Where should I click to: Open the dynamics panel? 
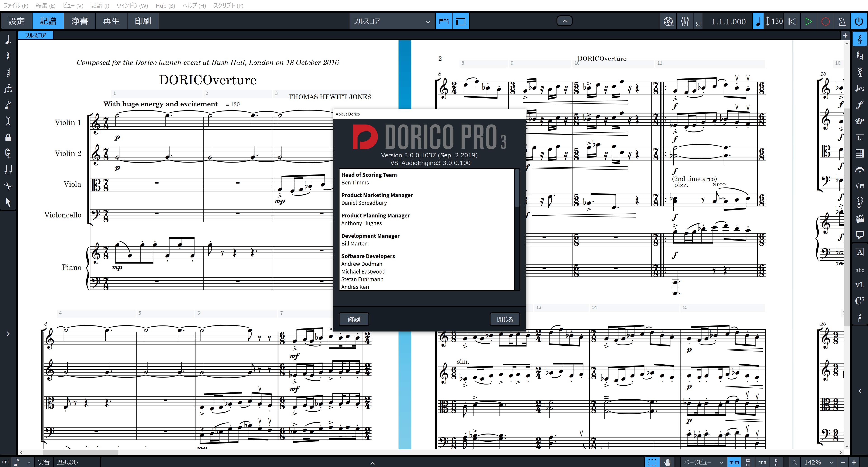[x=860, y=104]
